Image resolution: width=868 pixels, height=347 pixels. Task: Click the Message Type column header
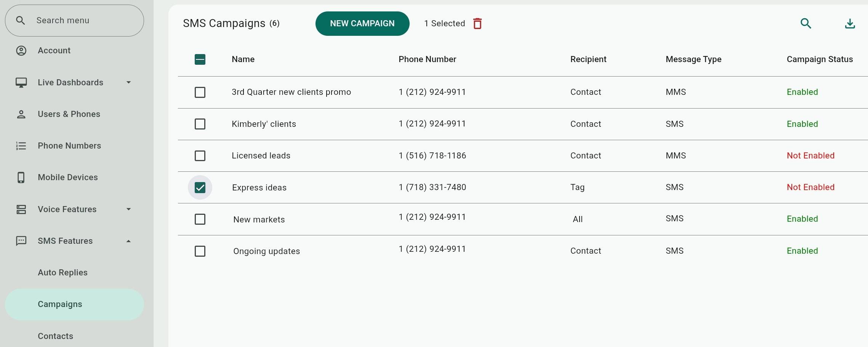[693, 59]
